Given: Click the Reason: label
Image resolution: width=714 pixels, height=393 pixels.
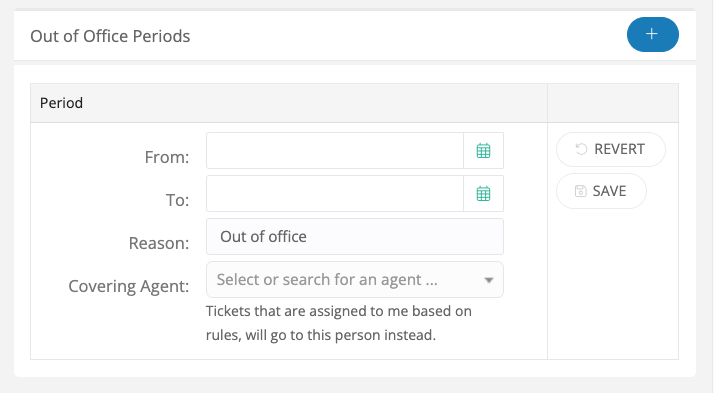Looking at the screenshot, I should click(x=158, y=243).
